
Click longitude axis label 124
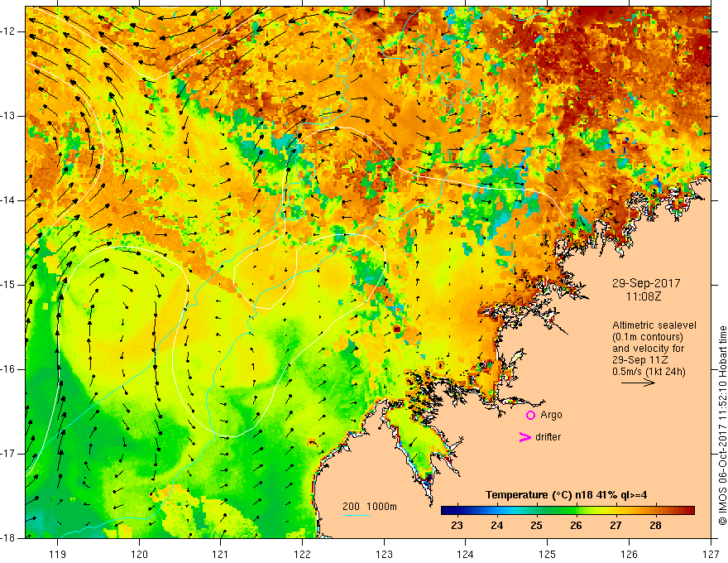coord(466,554)
